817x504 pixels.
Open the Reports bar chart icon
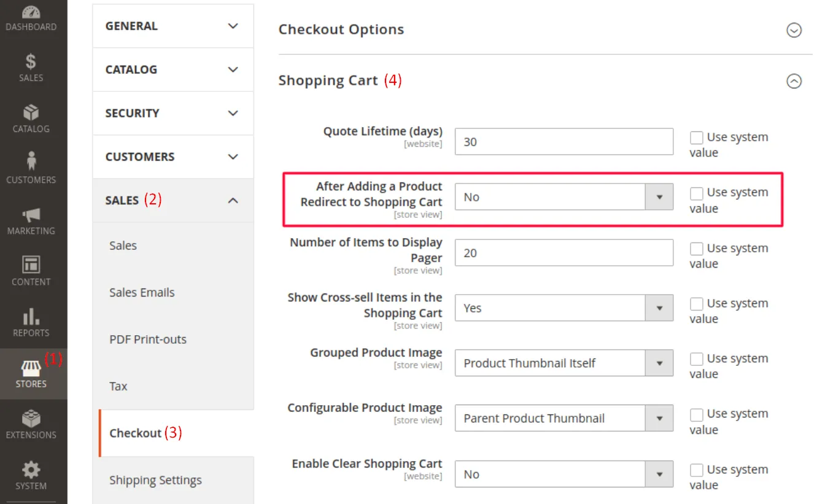click(x=31, y=316)
